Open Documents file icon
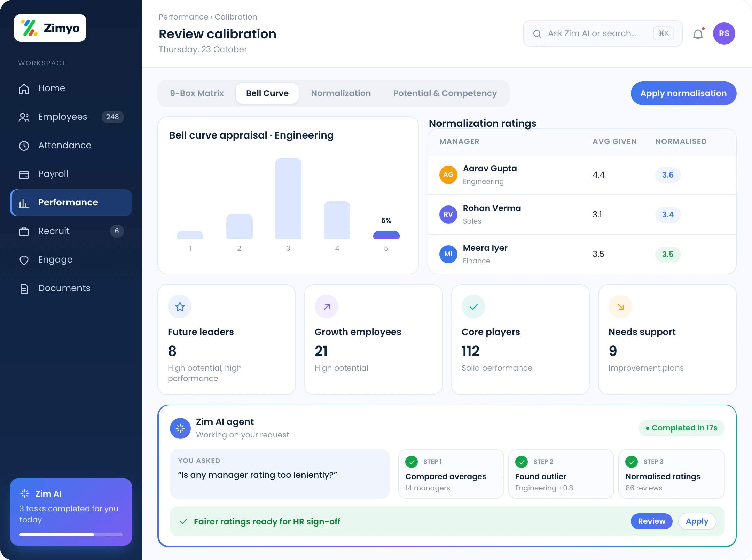Viewport: 752px width, 560px height. coord(24,288)
